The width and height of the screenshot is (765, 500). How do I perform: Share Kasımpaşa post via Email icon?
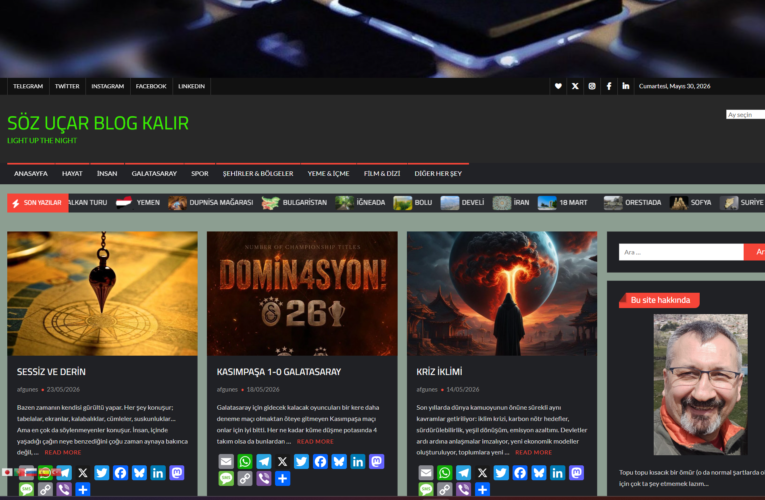226,461
